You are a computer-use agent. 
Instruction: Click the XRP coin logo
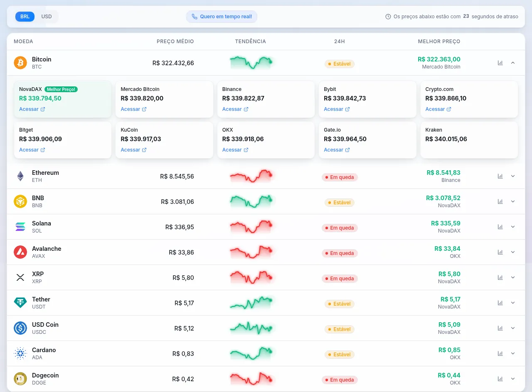click(20, 277)
